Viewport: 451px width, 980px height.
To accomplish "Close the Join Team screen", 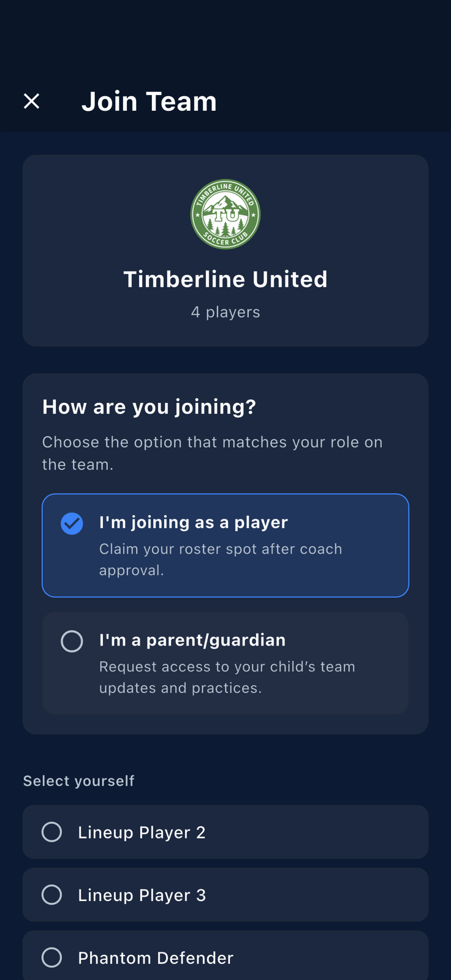I will tap(31, 101).
